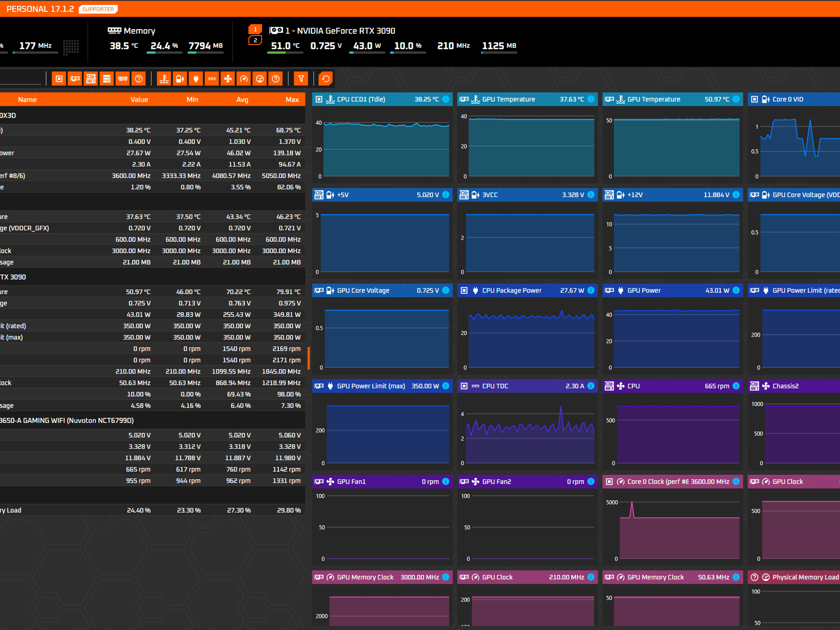Viewport: 840px width, 630px height.
Task: Collapse the GAMING WIFI (Nuvoton NCT6799D) group row
Action: click(x=153, y=420)
